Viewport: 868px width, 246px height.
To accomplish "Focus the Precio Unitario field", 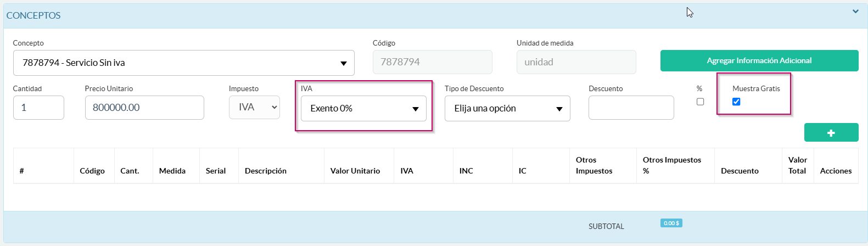I will (x=144, y=108).
